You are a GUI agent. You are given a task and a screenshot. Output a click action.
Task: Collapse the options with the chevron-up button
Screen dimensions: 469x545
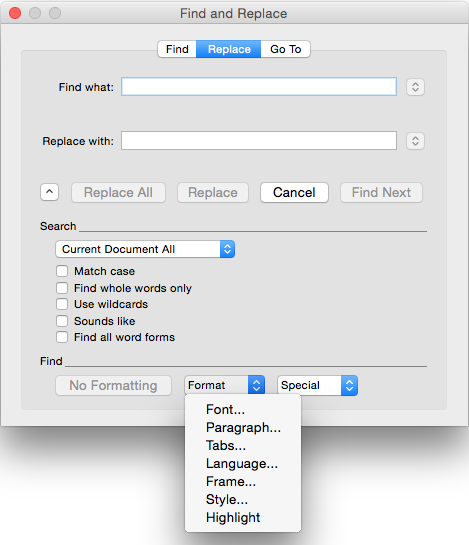49,192
